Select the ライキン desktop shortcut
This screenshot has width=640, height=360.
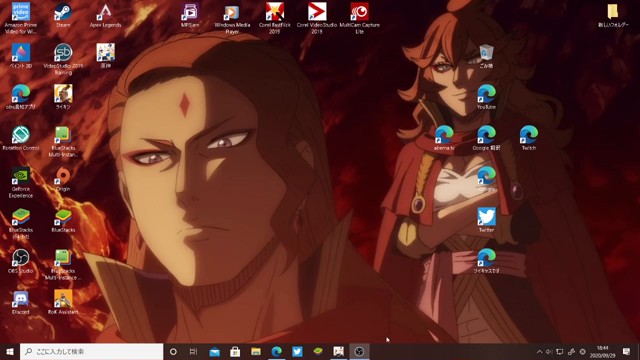[63, 97]
